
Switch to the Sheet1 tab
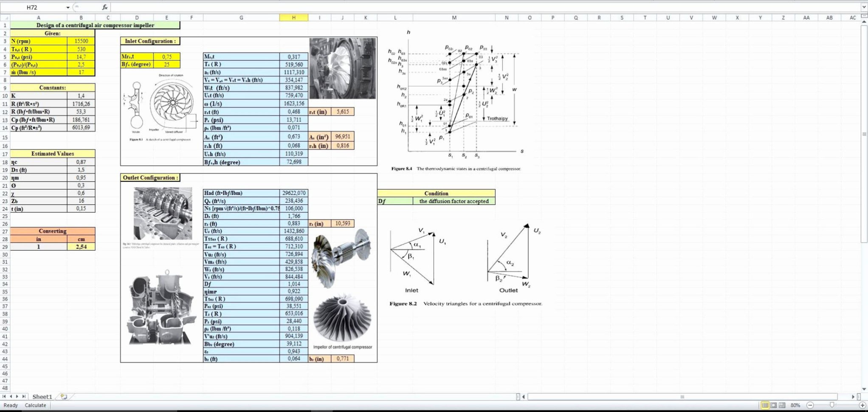[x=42, y=397]
